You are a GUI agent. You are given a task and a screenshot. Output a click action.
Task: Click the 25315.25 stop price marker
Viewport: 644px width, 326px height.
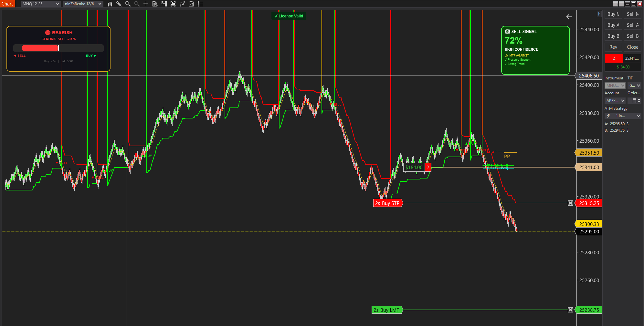coord(589,203)
